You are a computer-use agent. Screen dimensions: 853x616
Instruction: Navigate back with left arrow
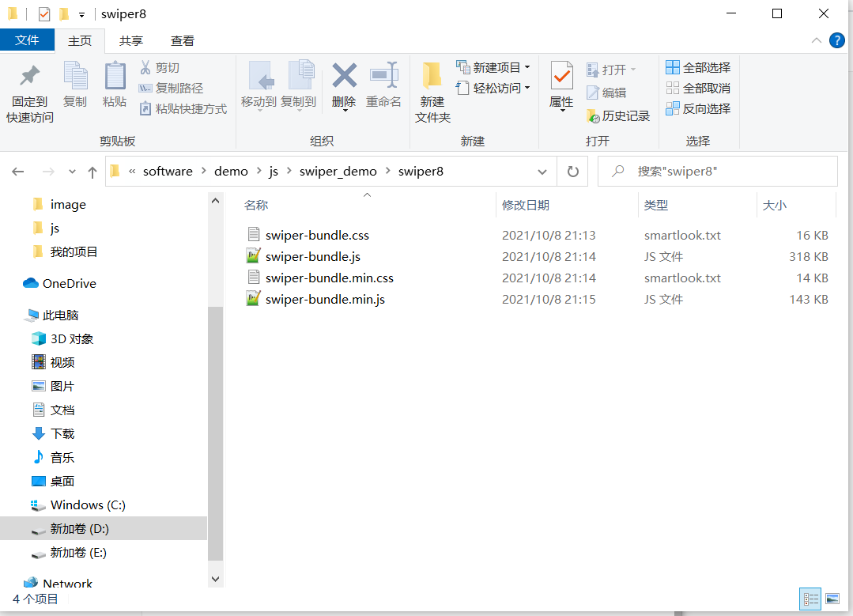pyautogui.click(x=18, y=172)
